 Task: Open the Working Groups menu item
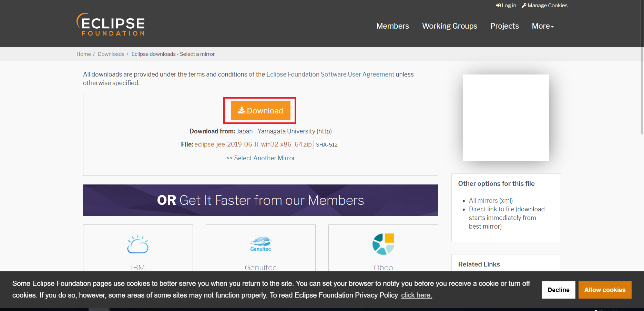(450, 26)
